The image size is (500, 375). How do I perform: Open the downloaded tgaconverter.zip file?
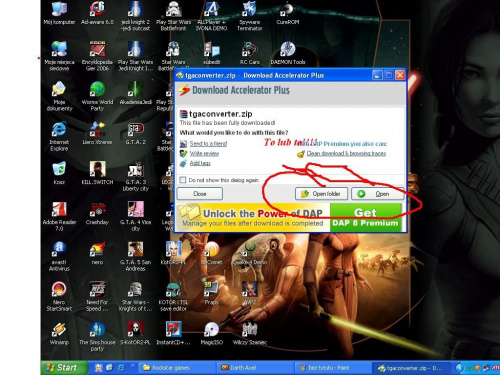[x=377, y=194]
